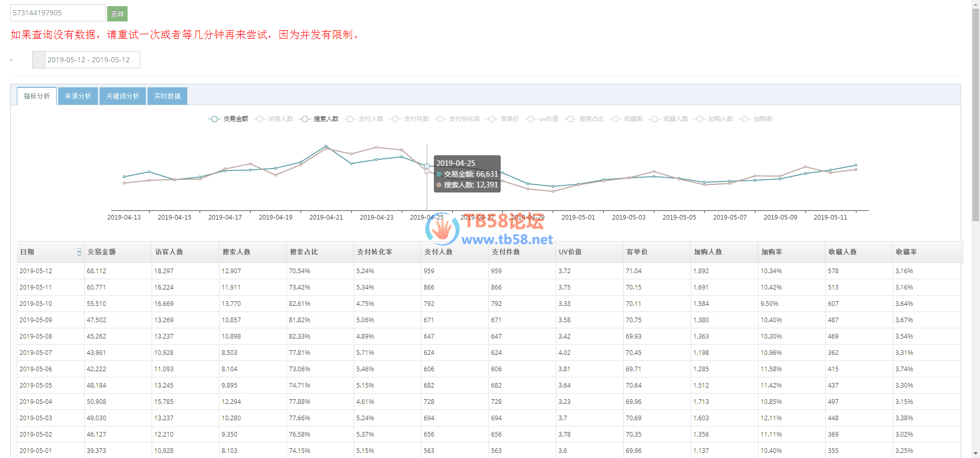Enable 加购人数 legend series marker
The image size is (980, 458).
click(700, 119)
